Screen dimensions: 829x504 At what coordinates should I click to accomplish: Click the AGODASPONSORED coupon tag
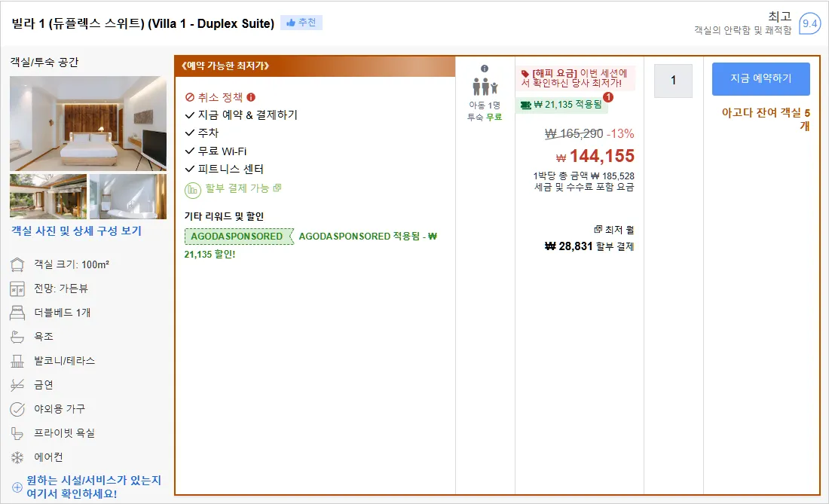tap(238, 236)
